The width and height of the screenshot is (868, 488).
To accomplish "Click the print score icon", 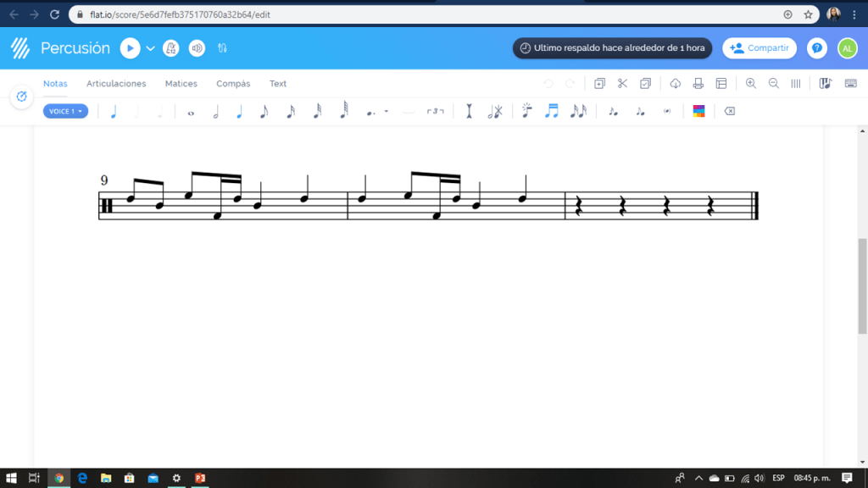I will pyautogui.click(x=698, y=84).
